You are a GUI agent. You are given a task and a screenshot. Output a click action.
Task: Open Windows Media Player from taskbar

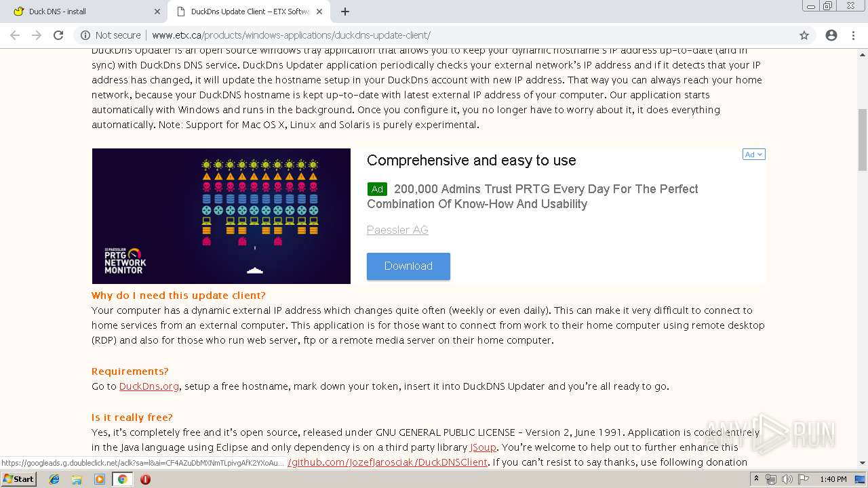(x=100, y=479)
